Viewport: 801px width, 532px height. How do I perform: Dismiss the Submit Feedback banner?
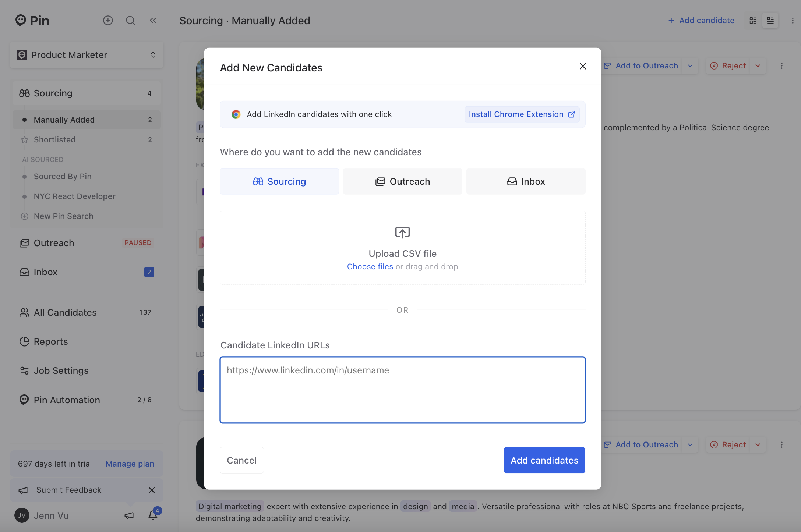[x=152, y=490]
